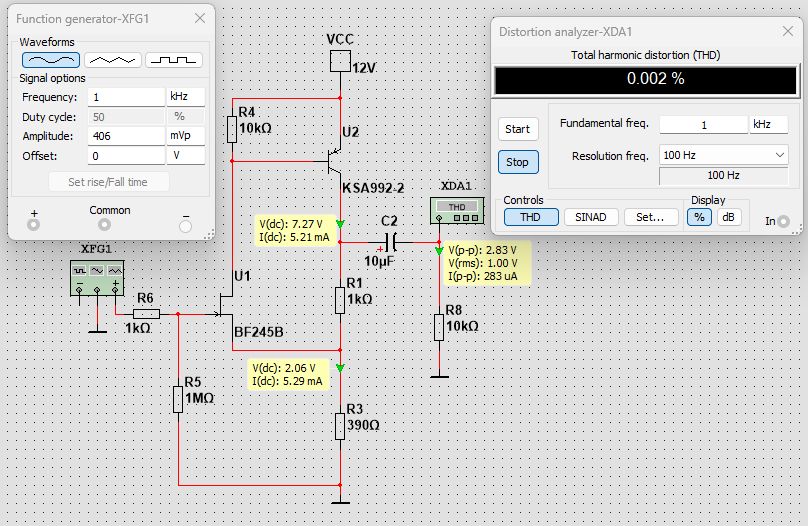
Task: Select resistor R6 1kΩ symbol
Action: (x=146, y=314)
